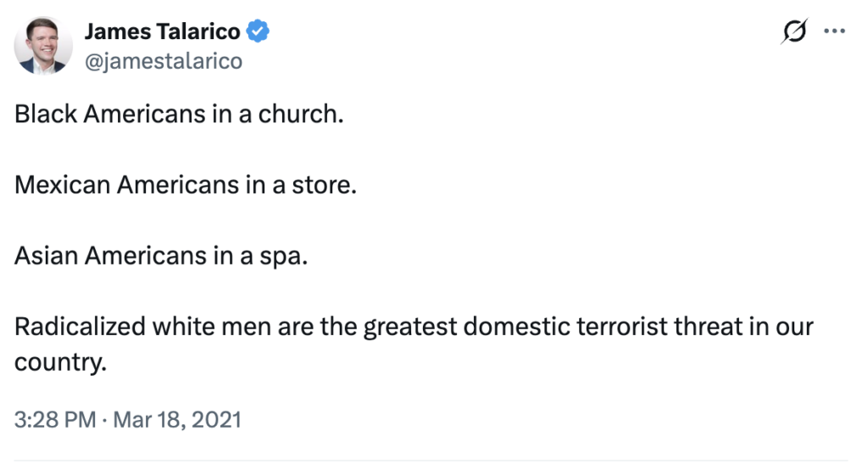The width and height of the screenshot is (868, 465).
Task: Click the Mar 18, 2021 date text
Action: click(x=176, y=420)
